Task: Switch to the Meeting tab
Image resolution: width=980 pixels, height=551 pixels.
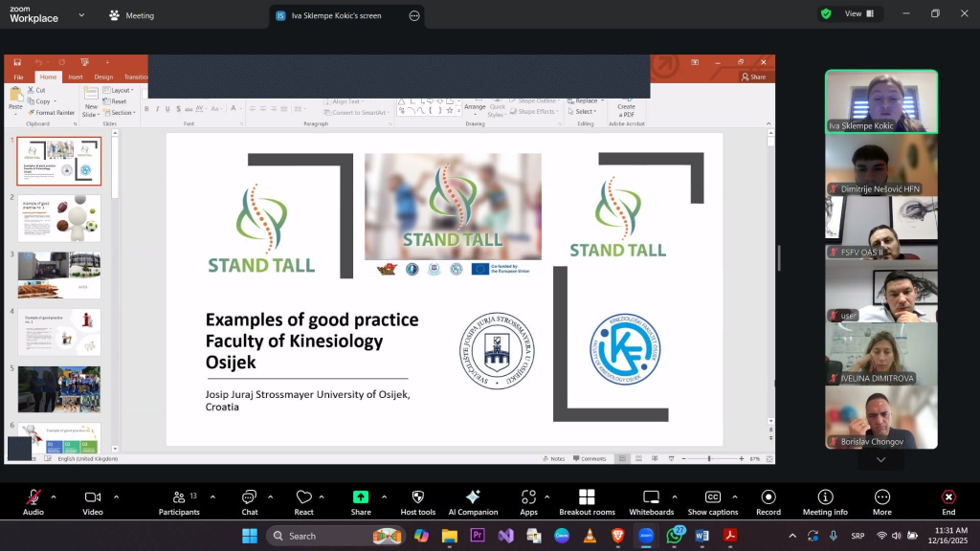Action: [x=131, y=15]
